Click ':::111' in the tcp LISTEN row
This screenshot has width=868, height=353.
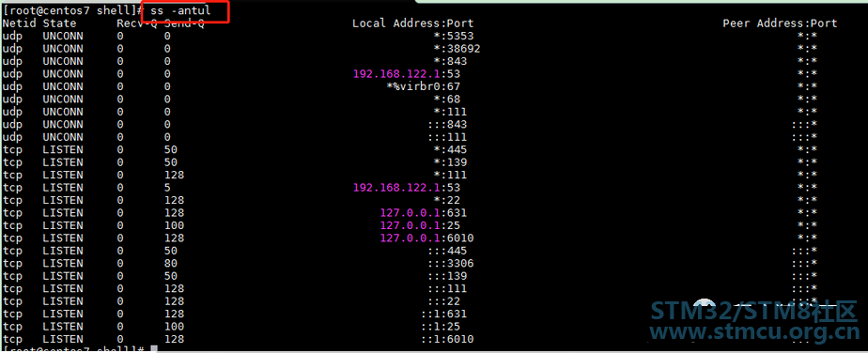447,289
